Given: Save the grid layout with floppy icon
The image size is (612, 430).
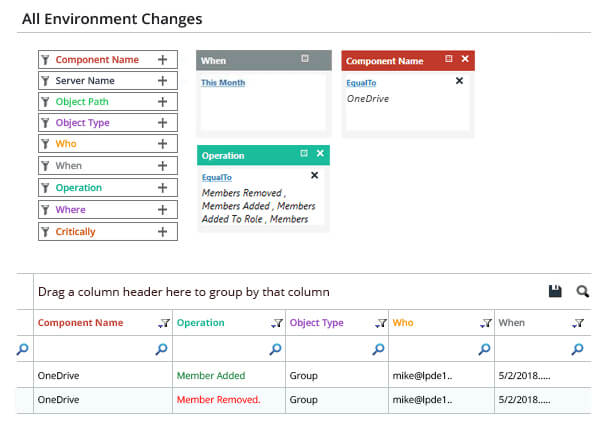Looking at the screenshot, I should click(x=555, y=291).
